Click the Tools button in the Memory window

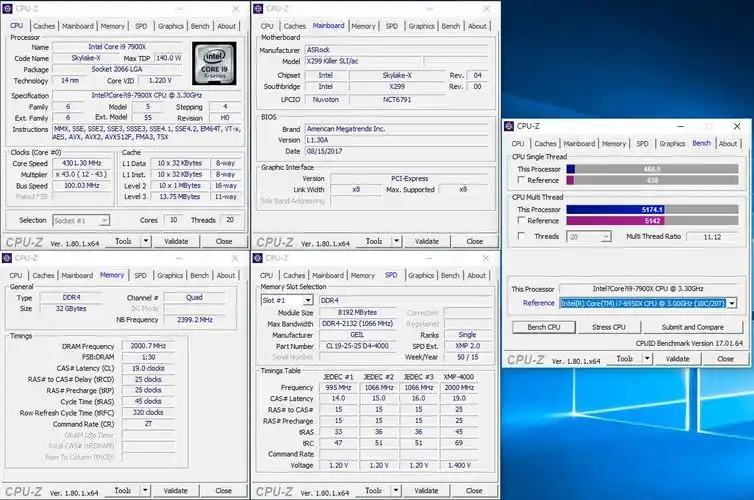pyautogui.click(x=123, y=490)
